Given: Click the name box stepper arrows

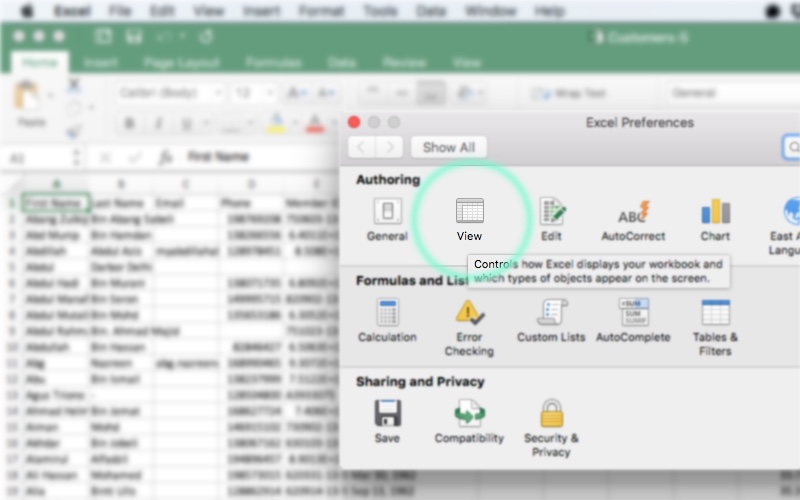Looking at the screenshot, I should tap(76, 157).
